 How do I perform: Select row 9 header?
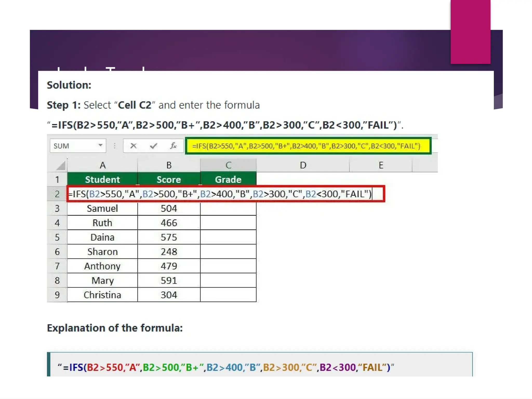(57, 295)
